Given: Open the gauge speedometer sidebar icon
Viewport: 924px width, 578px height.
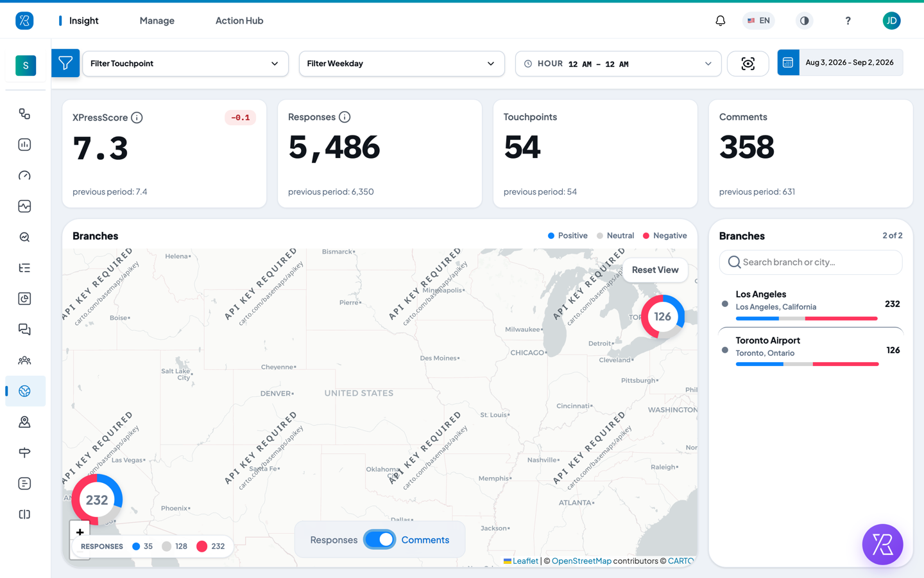Looking at the screenshot, I should pos(24,175).
